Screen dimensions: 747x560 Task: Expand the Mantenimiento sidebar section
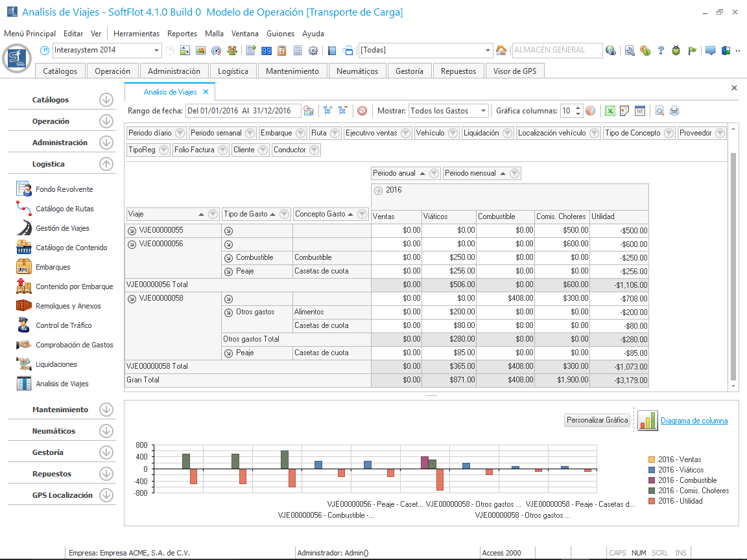106,410
